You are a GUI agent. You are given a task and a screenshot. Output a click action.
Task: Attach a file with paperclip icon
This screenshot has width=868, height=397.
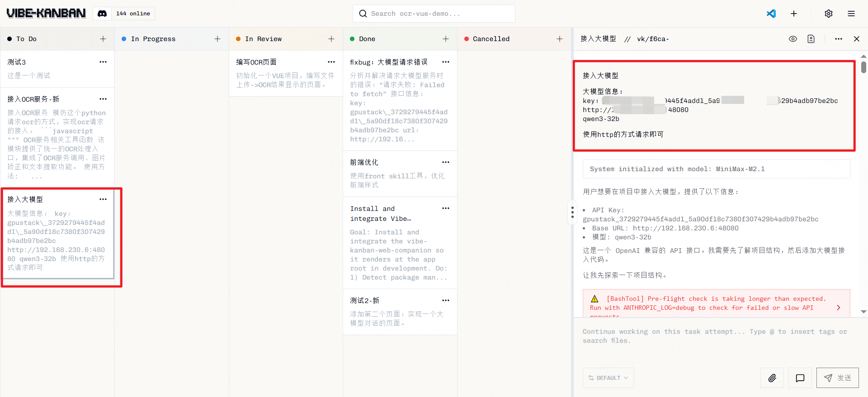[x=772, y=378]
